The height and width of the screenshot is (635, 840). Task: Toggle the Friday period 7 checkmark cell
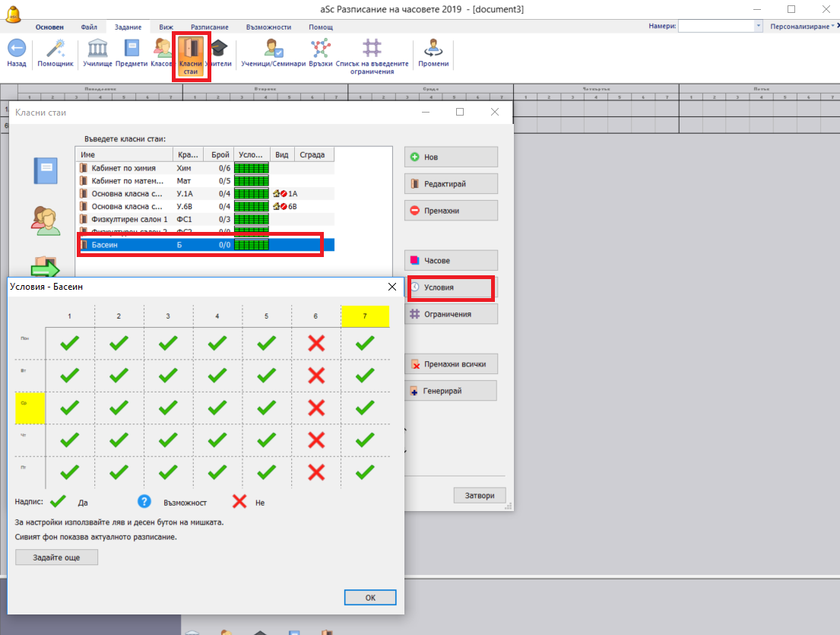365,471
